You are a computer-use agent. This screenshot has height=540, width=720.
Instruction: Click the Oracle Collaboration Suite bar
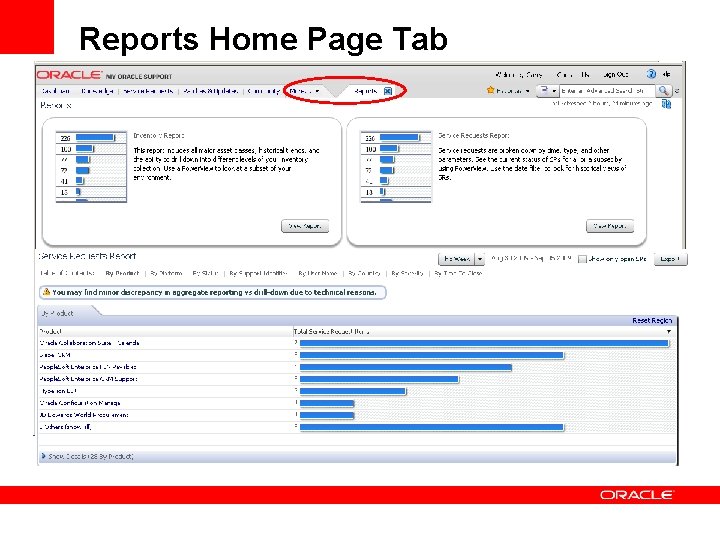tap(484, 343)
